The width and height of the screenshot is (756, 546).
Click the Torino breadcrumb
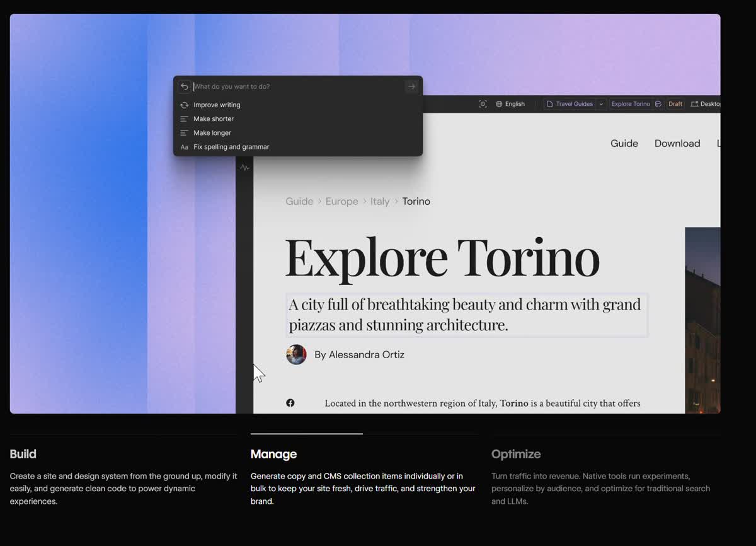416,201
